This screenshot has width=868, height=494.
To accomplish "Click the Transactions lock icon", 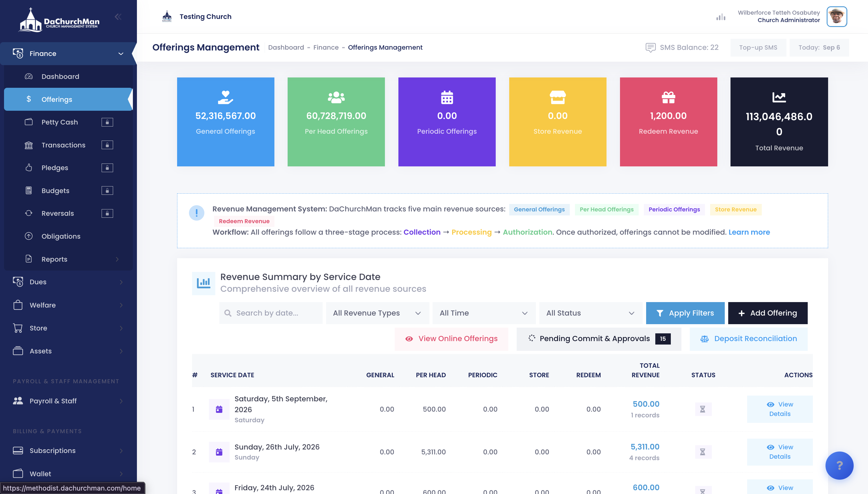I will point(107,145).
